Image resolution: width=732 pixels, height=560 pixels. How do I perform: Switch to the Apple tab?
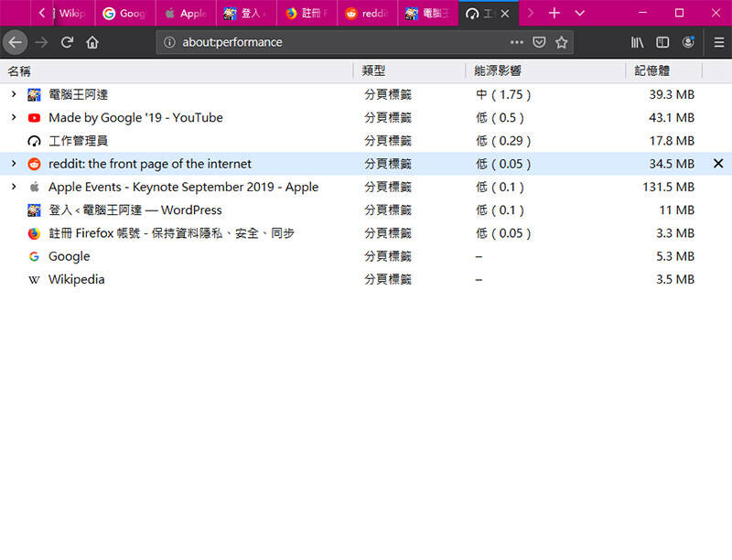click(186, 14)
